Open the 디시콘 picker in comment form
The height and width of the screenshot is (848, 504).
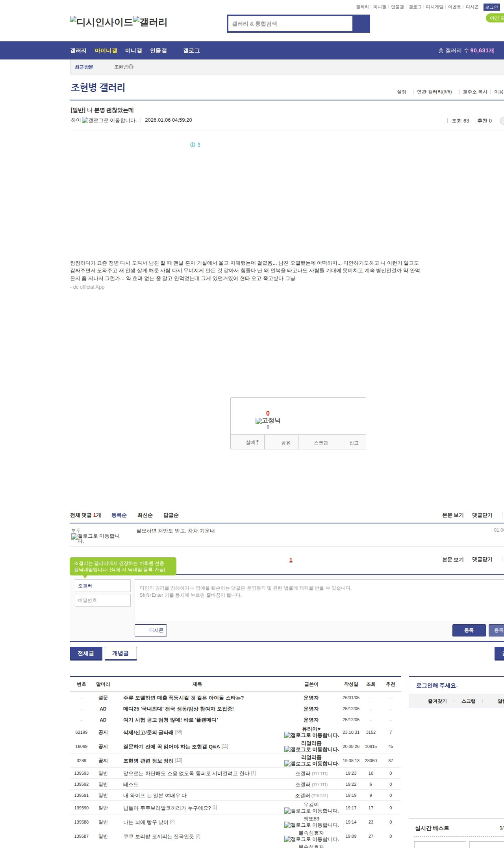click(151, 630)
